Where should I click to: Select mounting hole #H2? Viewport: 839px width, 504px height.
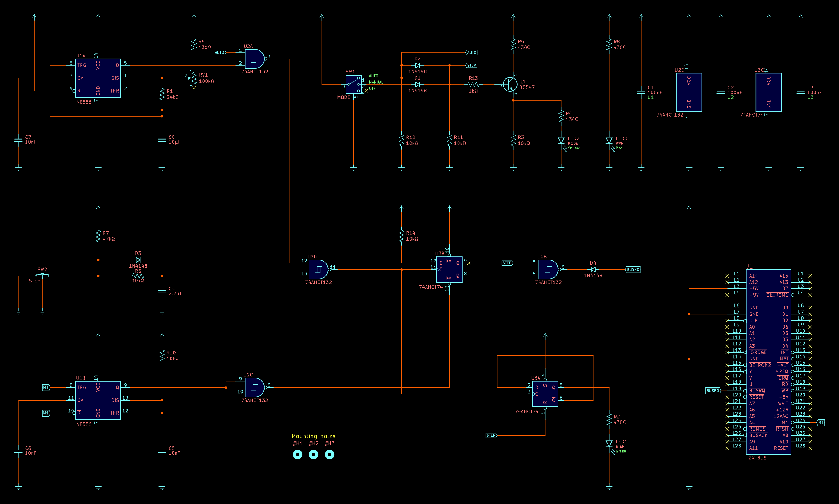point(314,454)
